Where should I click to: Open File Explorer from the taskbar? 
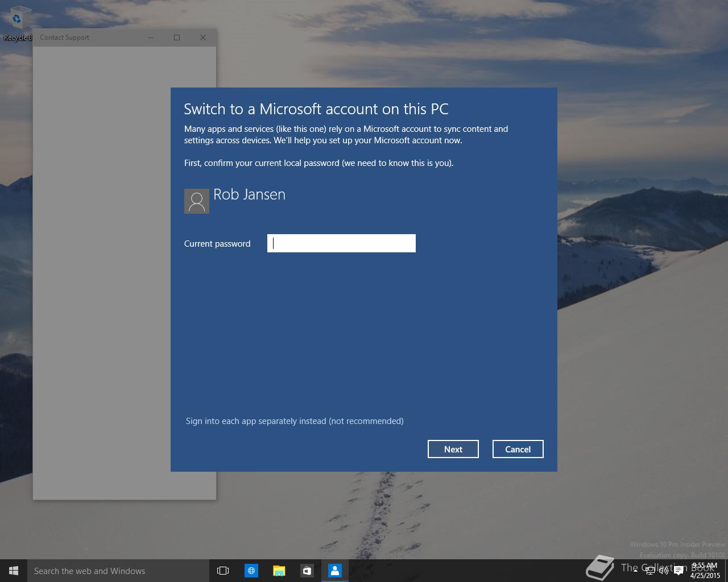point(279,571)
